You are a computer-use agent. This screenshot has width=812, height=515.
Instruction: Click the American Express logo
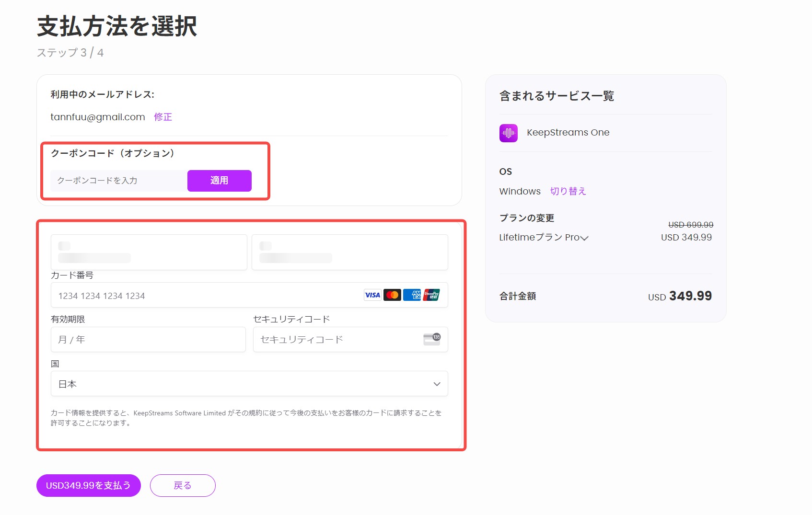(412, 295)
